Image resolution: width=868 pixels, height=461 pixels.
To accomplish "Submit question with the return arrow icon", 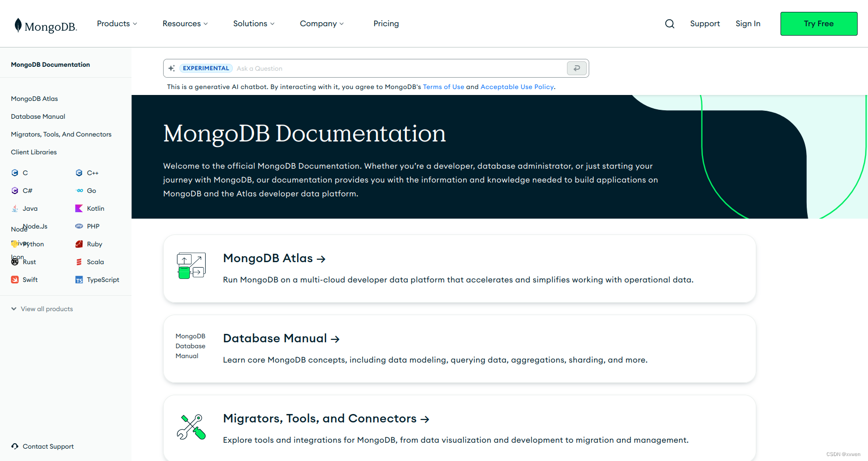I will [577, 68].
